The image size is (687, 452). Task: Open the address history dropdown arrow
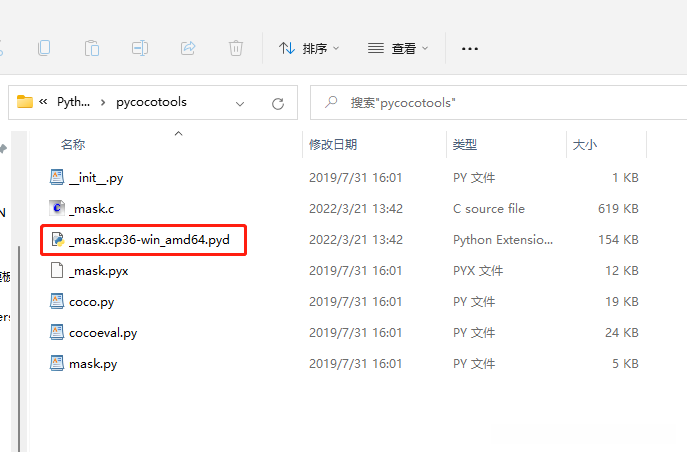[240, 104]
